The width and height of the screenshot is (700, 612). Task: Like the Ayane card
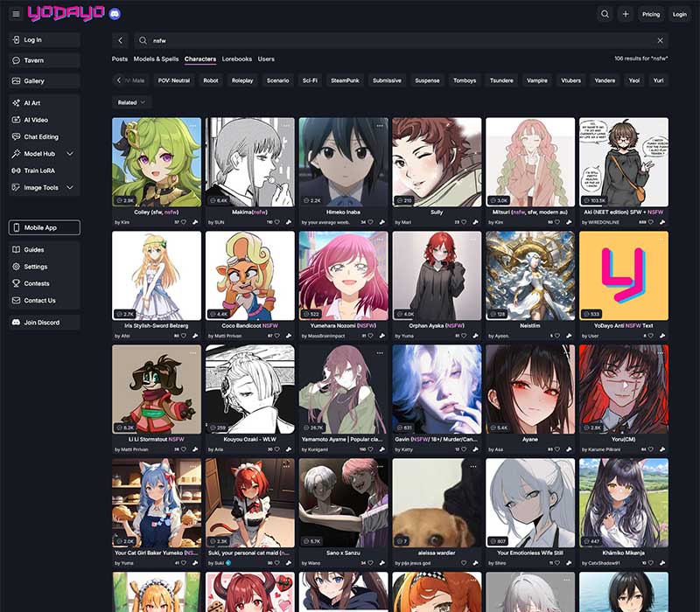click(557, 449)
